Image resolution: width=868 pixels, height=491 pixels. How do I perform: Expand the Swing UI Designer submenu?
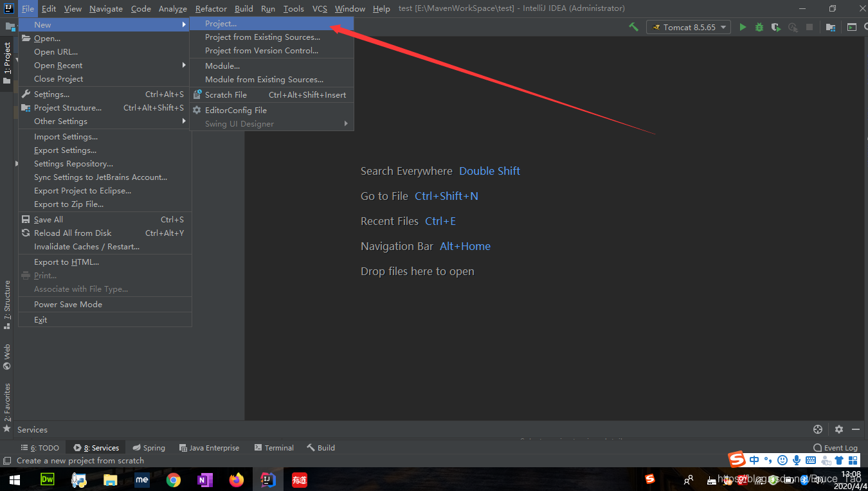(x=271, y=123)
